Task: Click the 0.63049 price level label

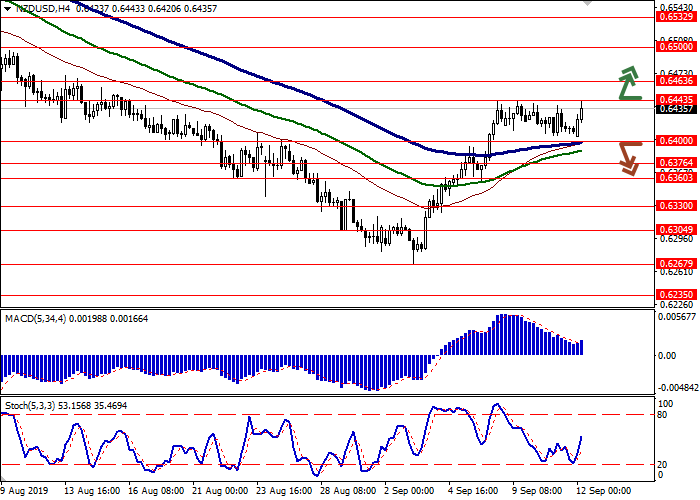Action: [676, 228]
